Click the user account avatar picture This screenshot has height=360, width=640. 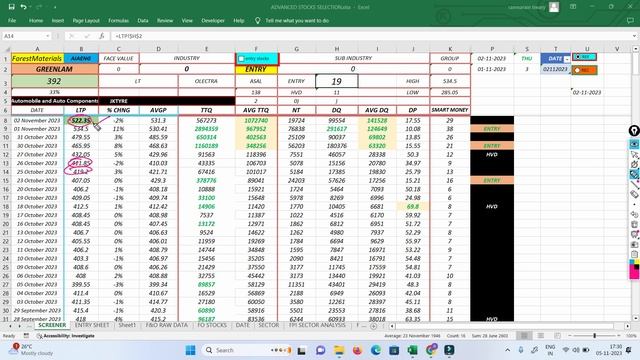[554, 7]
